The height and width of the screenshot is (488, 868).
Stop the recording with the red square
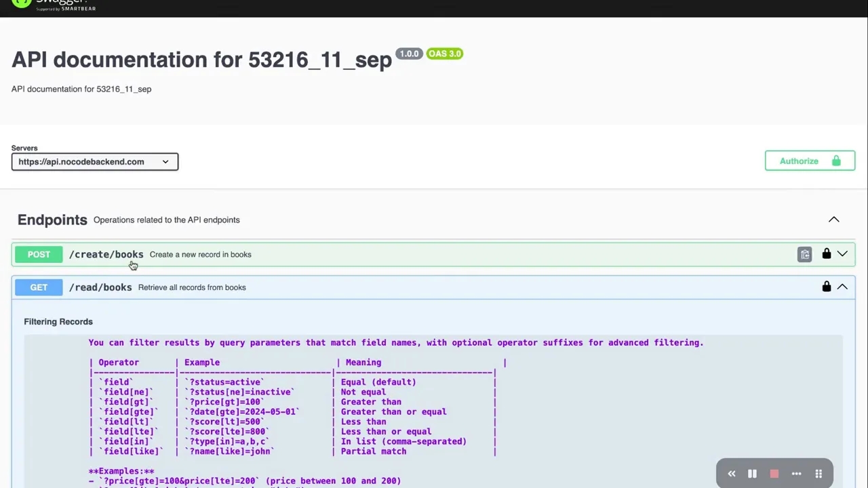pos(774,474)
